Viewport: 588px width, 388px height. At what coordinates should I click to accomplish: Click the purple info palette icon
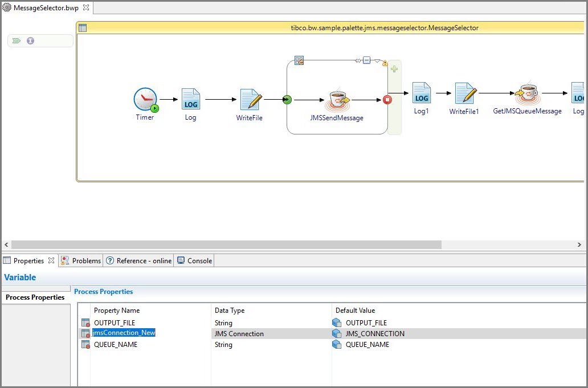[x=30, y=40]
